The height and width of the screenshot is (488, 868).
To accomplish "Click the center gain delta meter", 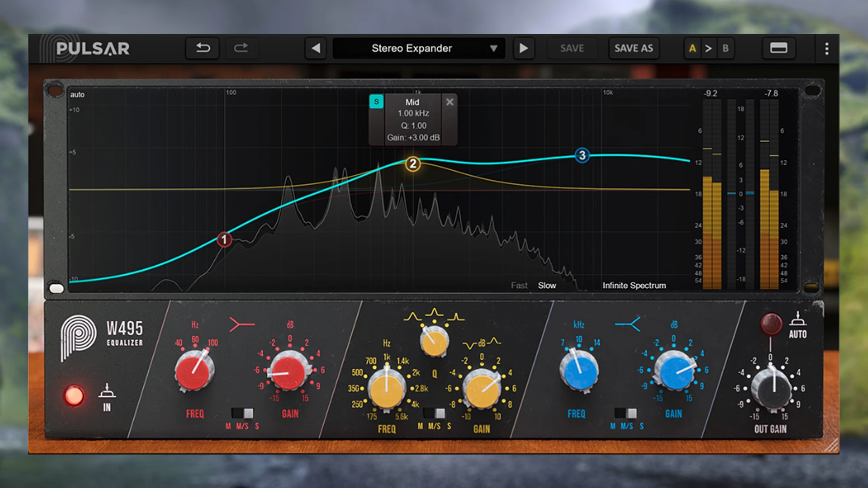I will tap(741, 194).
